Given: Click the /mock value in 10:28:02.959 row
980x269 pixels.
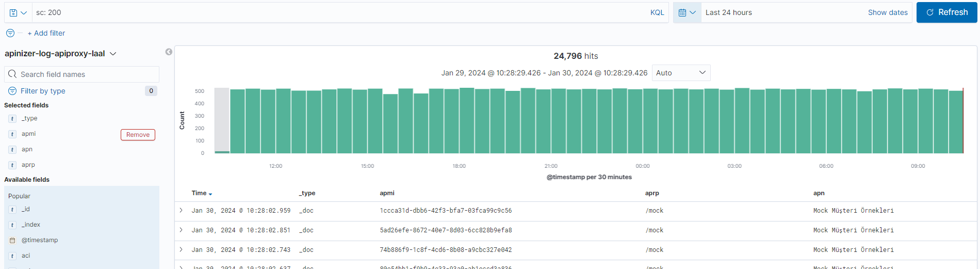Looking at the screenshot, I should pyautogui.click(x=655, y=211).
